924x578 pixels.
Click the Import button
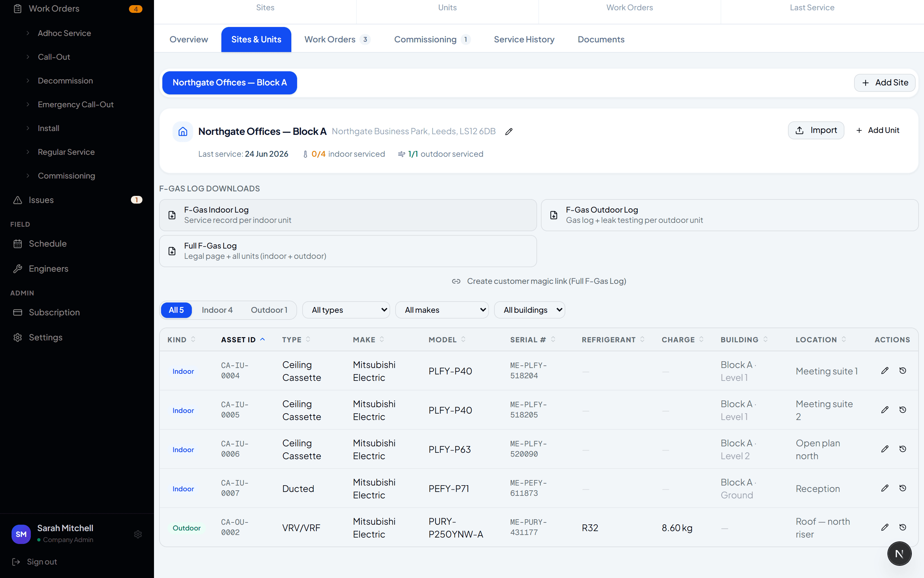point(816,130)
